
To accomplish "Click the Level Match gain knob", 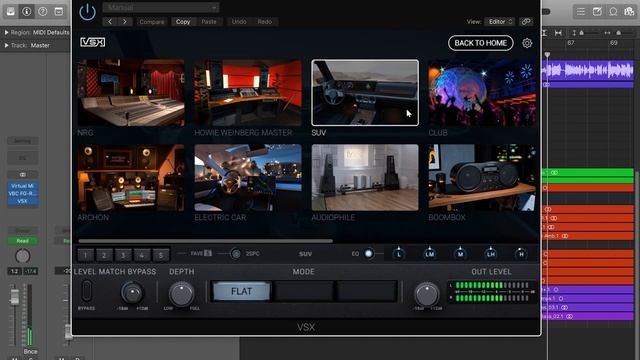I will pyautogui.click(x=132, y=292).
